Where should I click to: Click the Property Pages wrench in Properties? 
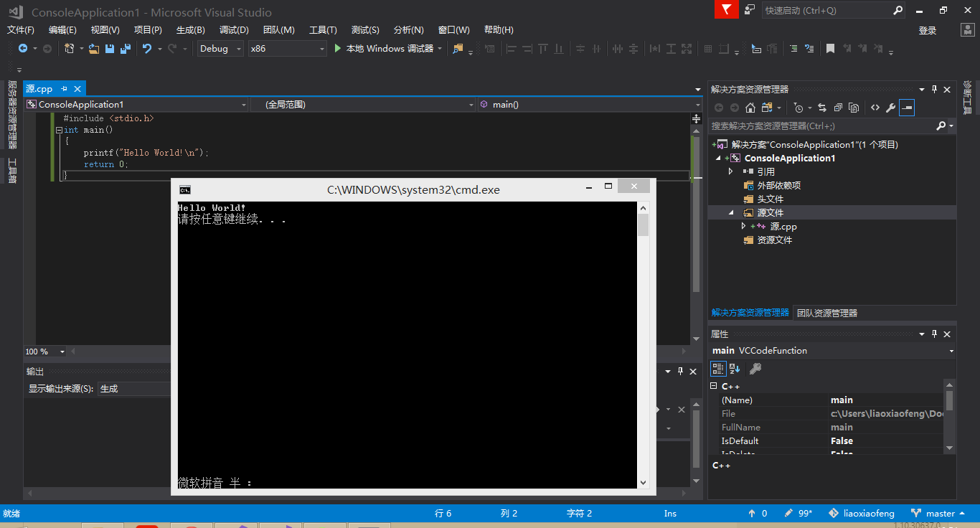pyautogui.click(x=755, y=369)
